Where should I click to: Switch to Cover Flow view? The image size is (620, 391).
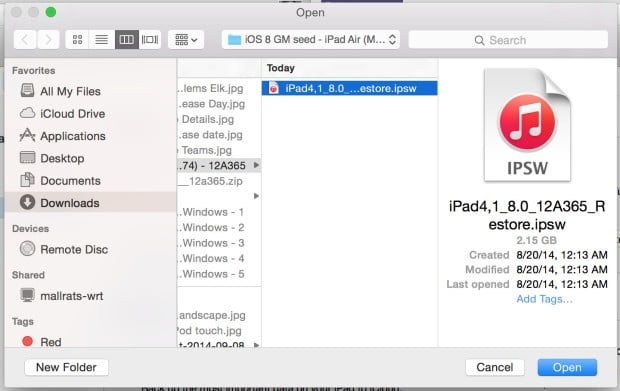[150, 40]
